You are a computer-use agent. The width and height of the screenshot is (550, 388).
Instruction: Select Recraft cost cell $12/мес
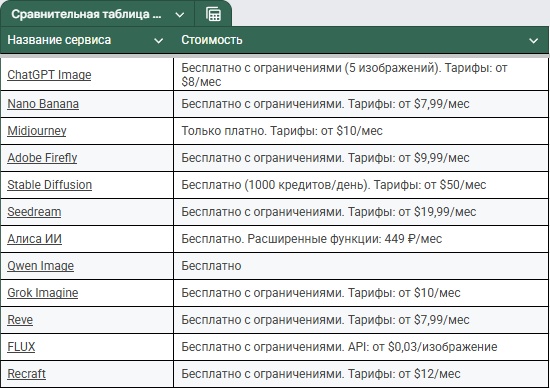361,374
